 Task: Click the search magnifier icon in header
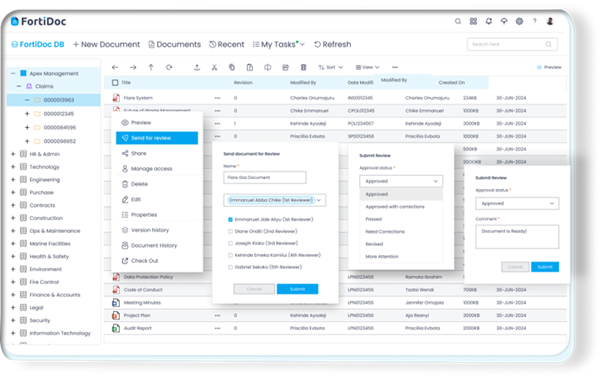458,22
